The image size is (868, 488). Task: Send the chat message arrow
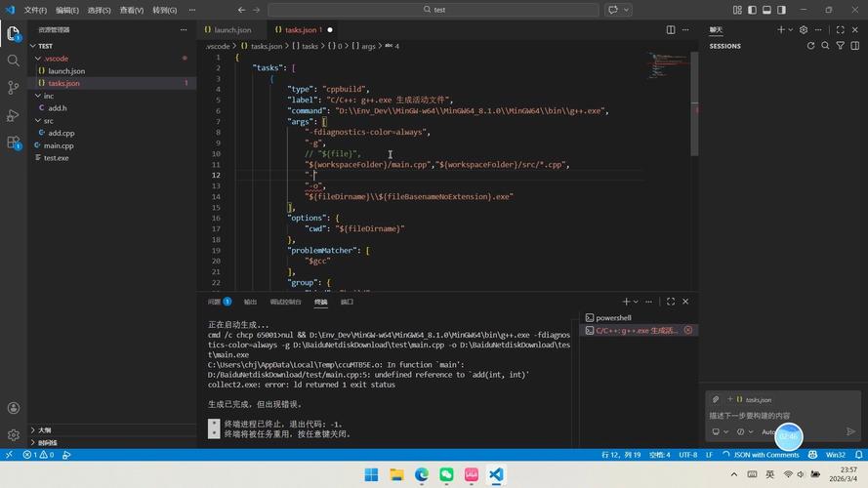pos(850,431)
